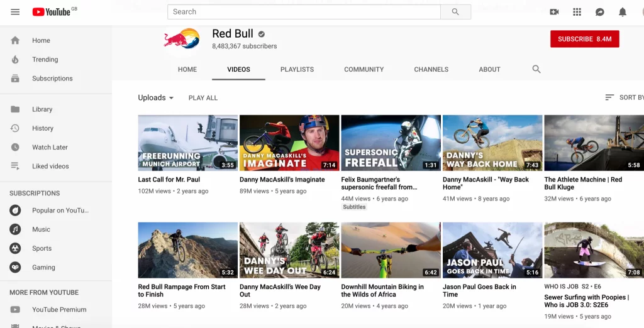
Task: Open Danny MacAskill Way Back Home title
Action: pos(486,183)
